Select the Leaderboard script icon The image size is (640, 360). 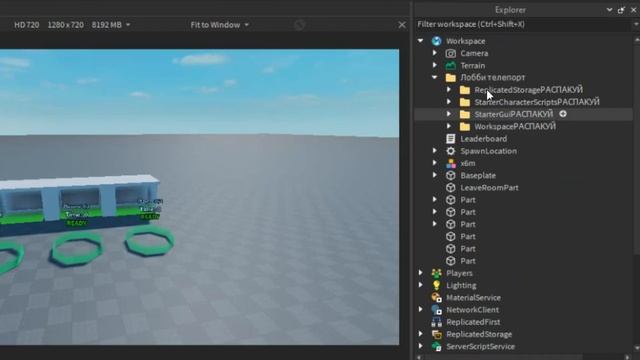pos(451,139)
